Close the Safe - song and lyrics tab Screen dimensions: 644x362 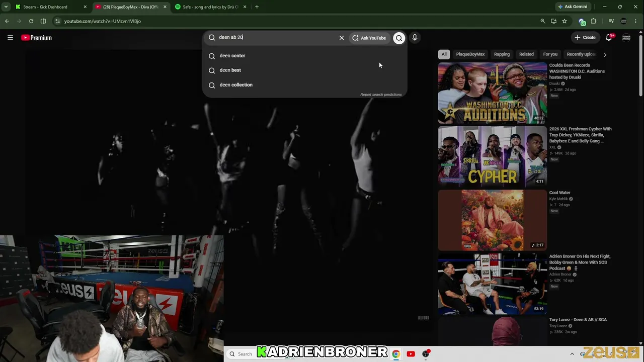click(245, 7)
